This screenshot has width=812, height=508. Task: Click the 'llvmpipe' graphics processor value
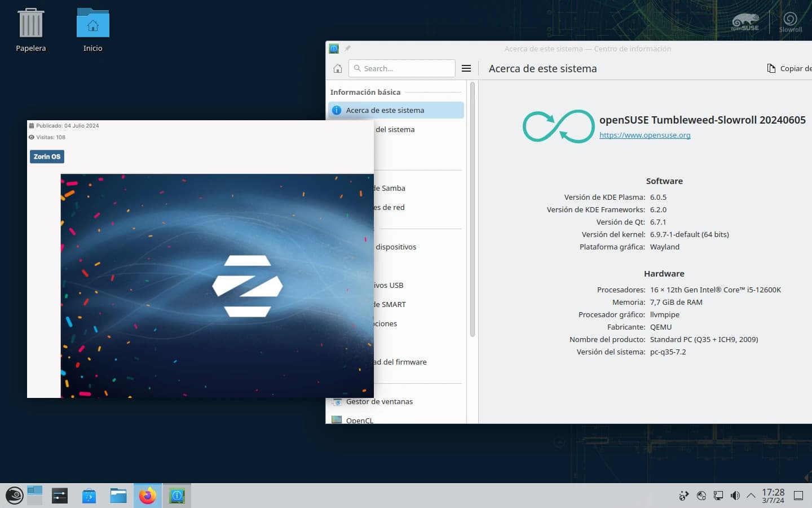(665, 314)
